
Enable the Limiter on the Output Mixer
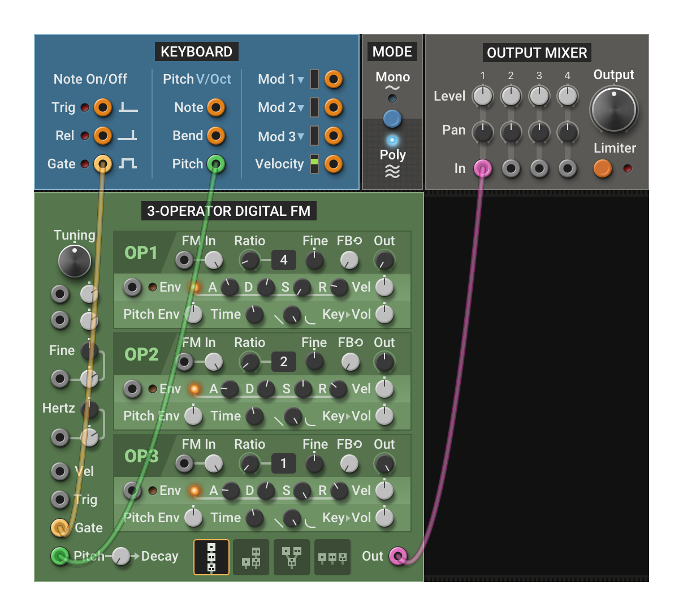603,168
